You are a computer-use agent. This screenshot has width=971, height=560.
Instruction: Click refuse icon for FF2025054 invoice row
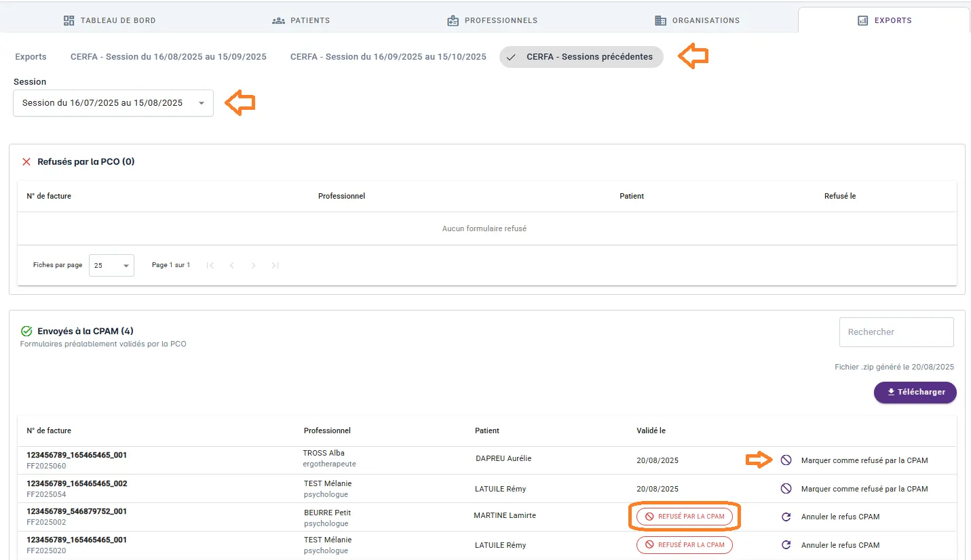click(x=786, y=489)
